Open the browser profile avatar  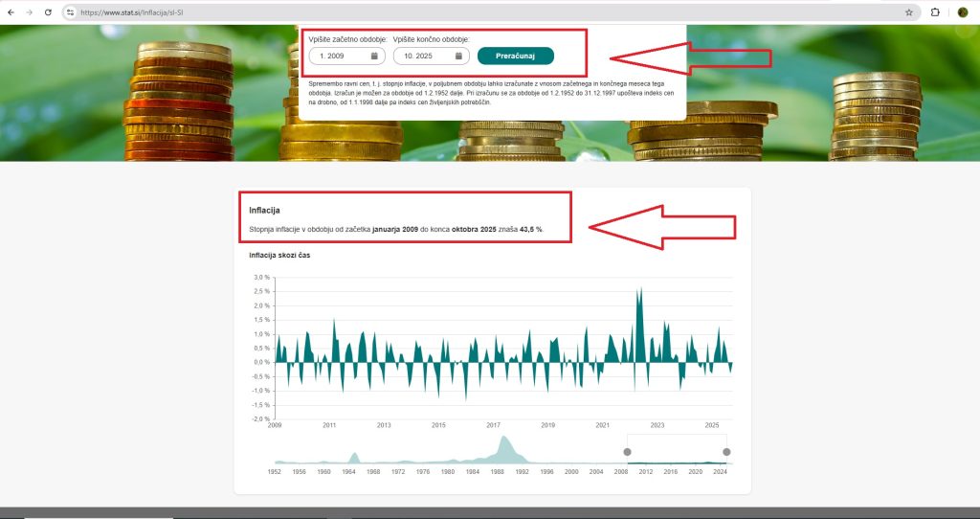tap(962, 12)
